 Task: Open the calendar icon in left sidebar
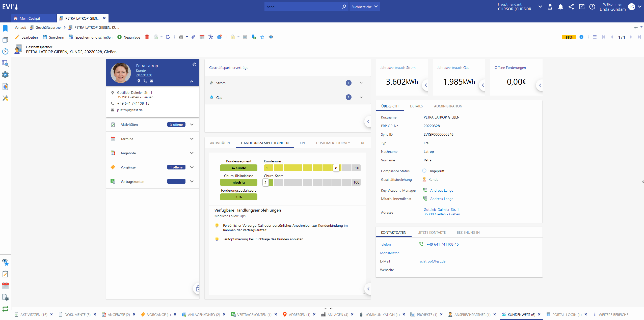click(x=5, y=286)
